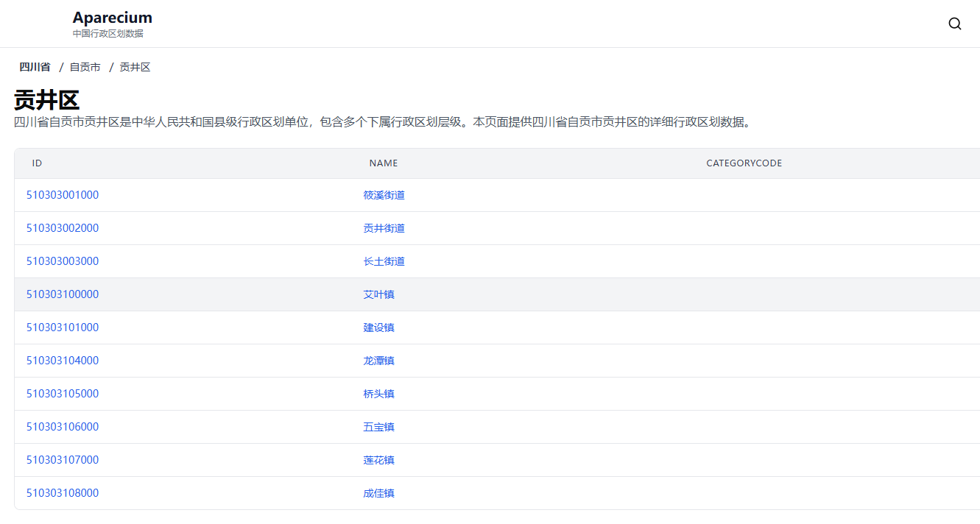Screen dimensions: 980x524
Task: Click the description paragraph about 四川省自贡市贡井区
Action: click(x=384, y=122)
